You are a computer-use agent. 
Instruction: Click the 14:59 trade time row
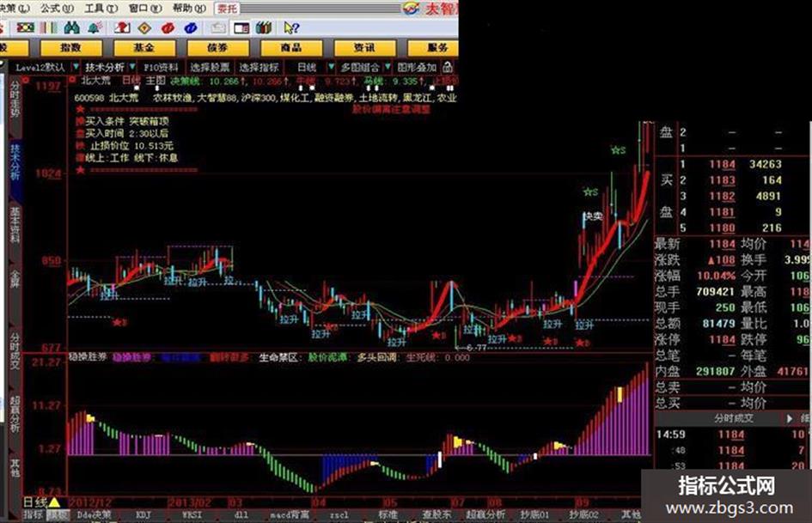click(x=733, y=435)
